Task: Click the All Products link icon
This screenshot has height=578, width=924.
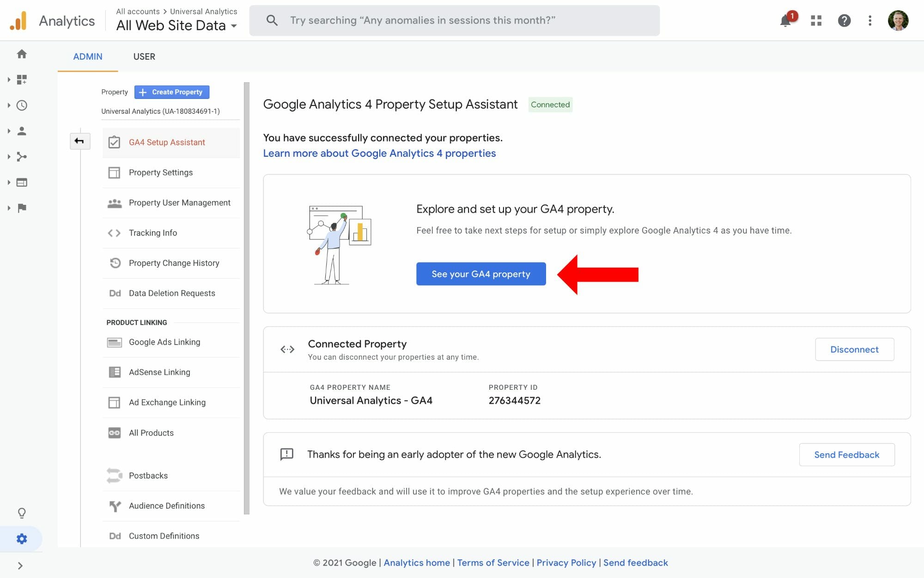Action: 115,433
